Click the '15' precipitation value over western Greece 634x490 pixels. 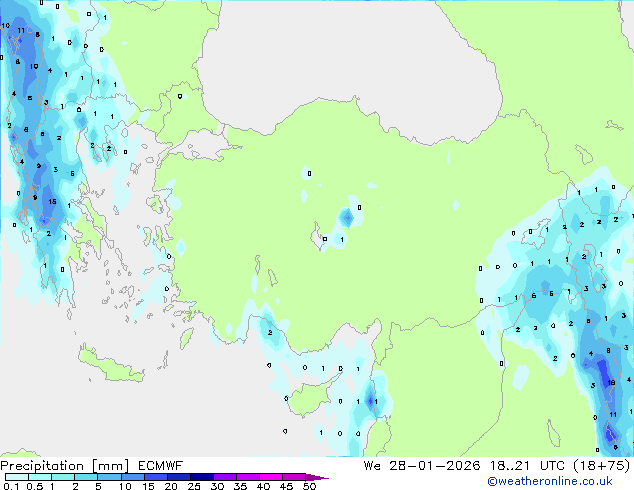[52, 201]
